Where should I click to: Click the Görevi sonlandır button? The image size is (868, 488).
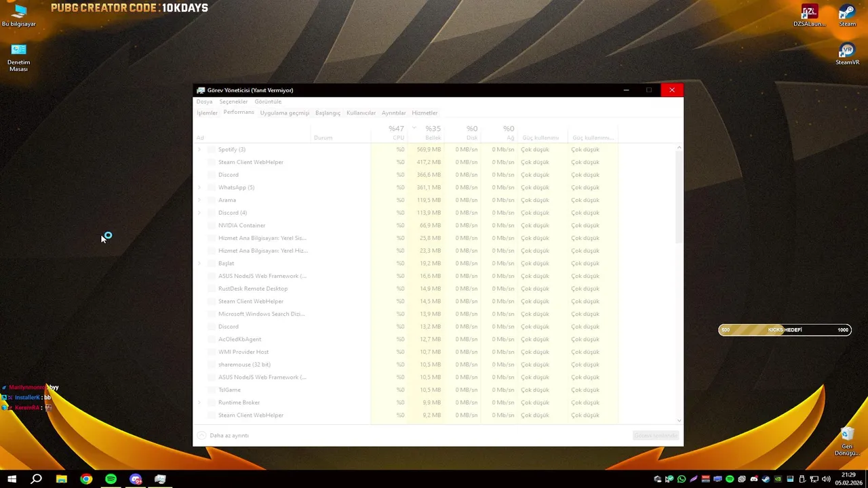656,435
